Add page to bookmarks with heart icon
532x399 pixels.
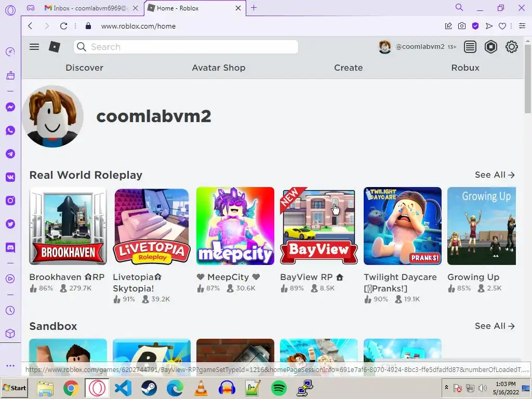click(502, 26)
